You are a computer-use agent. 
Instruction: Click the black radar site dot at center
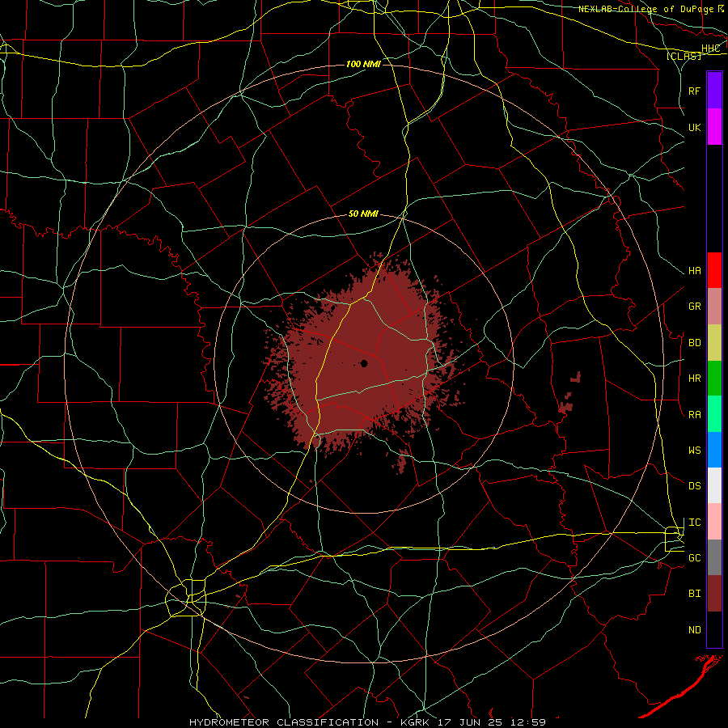coord(364,363)
